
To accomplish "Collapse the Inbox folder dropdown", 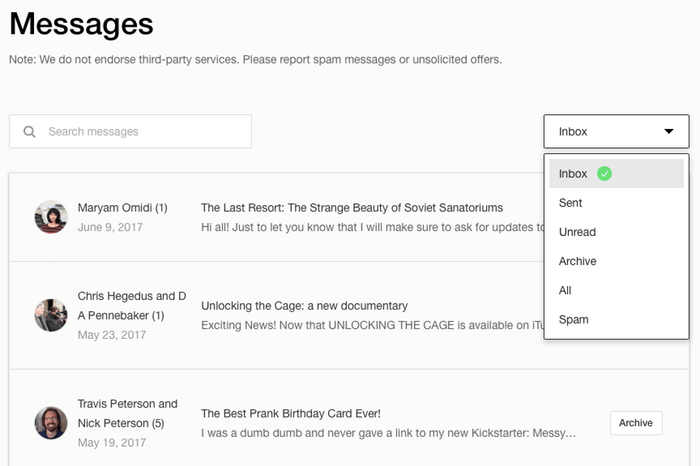I will pos(616,131).
